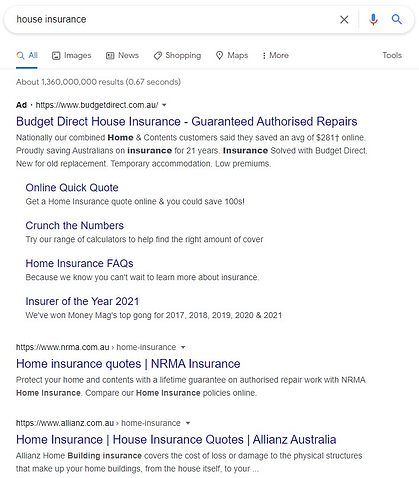Open Insurer of the Year 2021 link
Viewport: 419px width, 478px height.
pyautogui.click(x=82, y=301)
